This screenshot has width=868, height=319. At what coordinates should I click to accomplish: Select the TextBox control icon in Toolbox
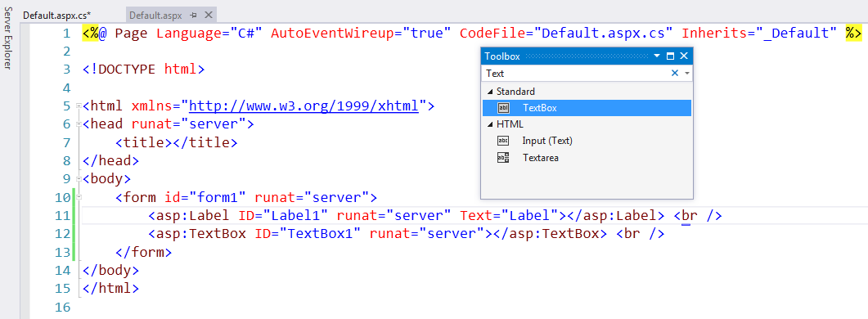tap(504, 108)
